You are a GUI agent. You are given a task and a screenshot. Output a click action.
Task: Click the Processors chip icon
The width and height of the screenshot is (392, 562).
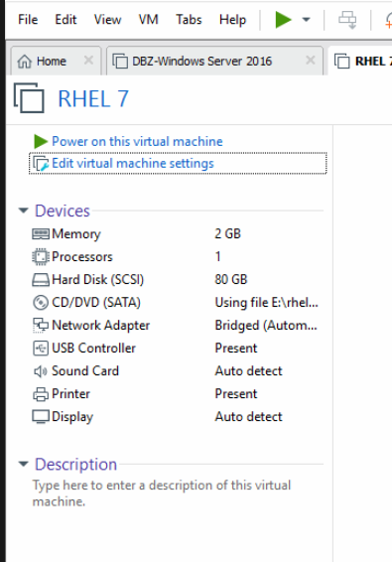click(41, 257)
